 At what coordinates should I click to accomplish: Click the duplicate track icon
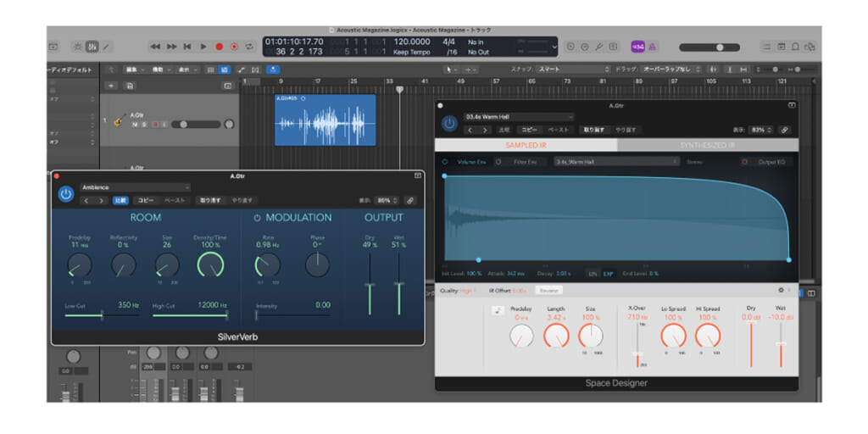129,86
